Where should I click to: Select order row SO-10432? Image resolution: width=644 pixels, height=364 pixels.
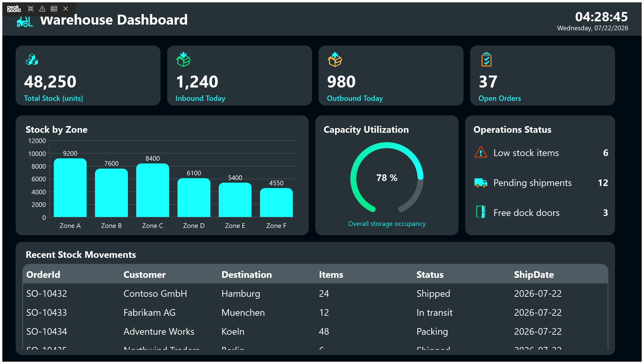(x=315, y=293)
